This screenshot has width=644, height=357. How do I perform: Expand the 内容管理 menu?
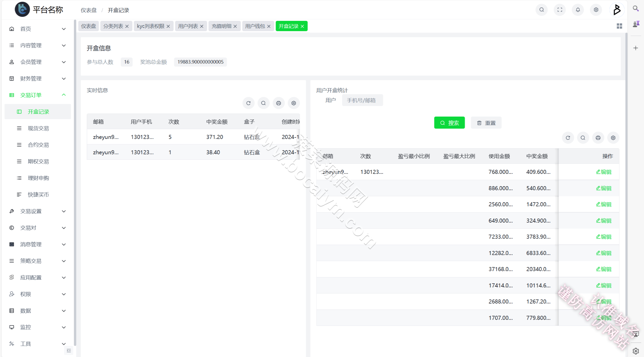click(38, 45)
